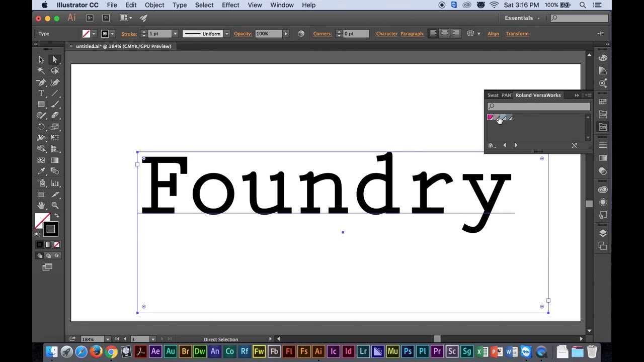Select the Free Transform tool
Image resolution: width=644 pixels, height=362 pixels.
click(55, 138)
